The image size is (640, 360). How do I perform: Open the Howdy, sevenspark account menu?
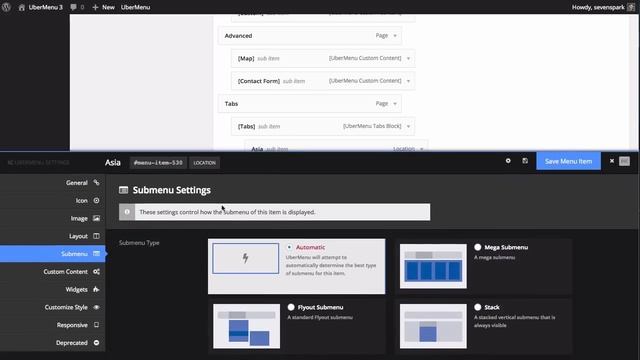(x=598, y=7)
